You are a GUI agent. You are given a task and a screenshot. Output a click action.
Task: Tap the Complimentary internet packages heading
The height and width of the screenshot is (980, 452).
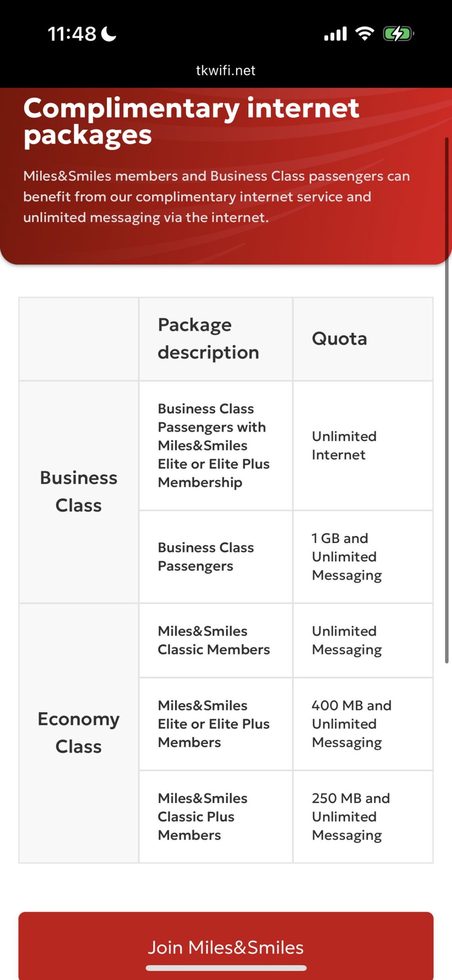[x=191, y=121]
